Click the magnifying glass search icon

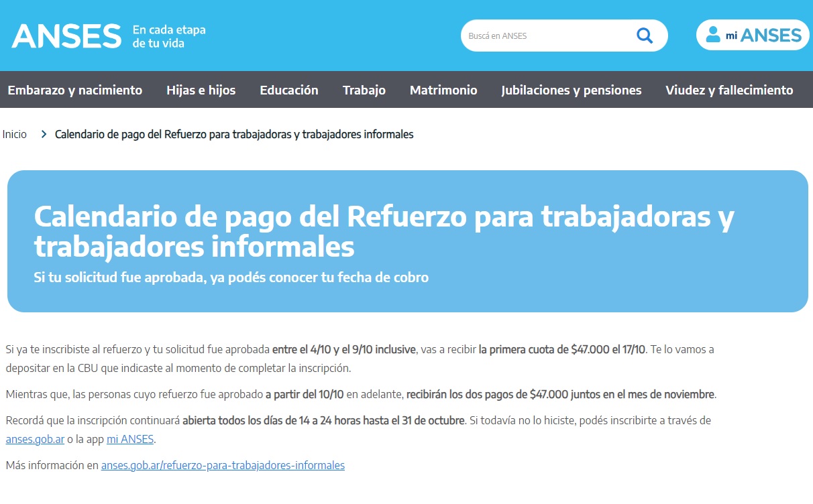(645, 36)
